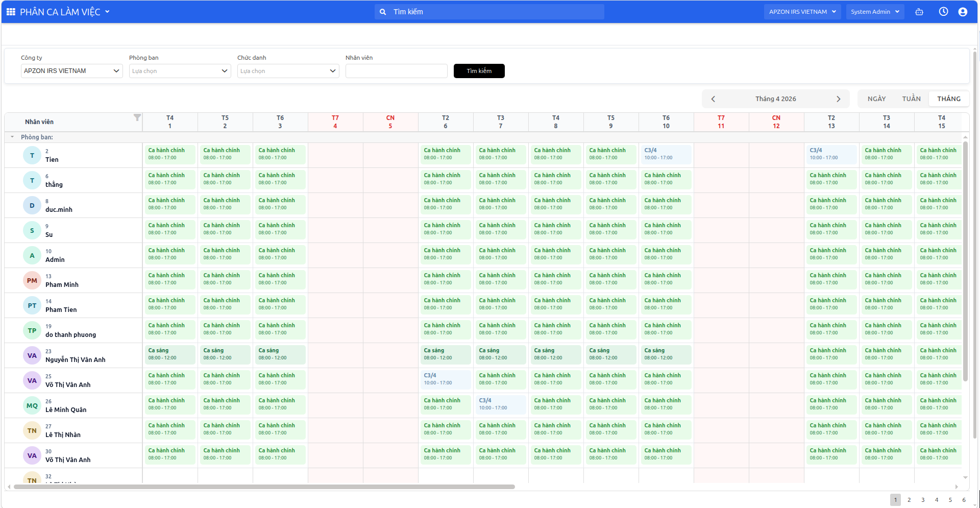Go to page 2
Screen dimensions: 980x508
click(909, 500)
